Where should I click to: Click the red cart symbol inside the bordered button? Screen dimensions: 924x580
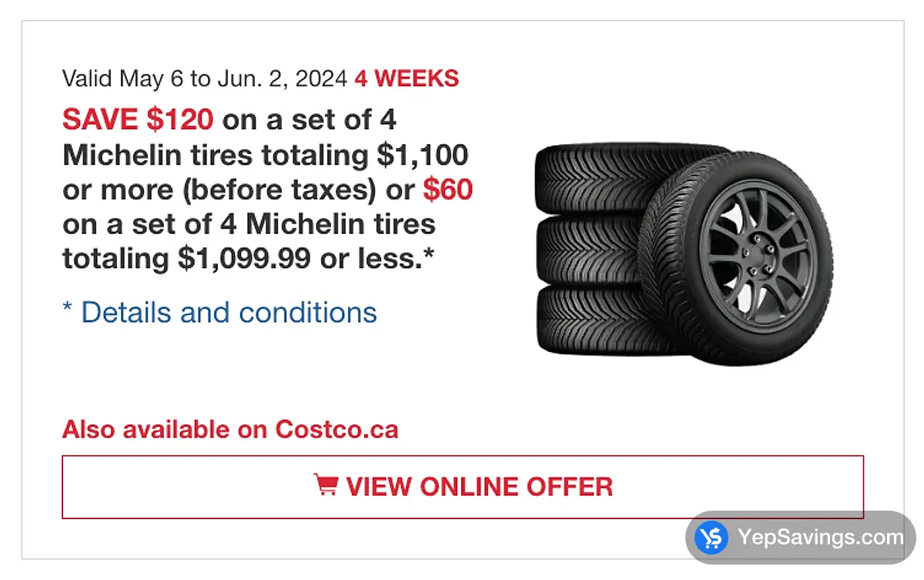[326, 486]
